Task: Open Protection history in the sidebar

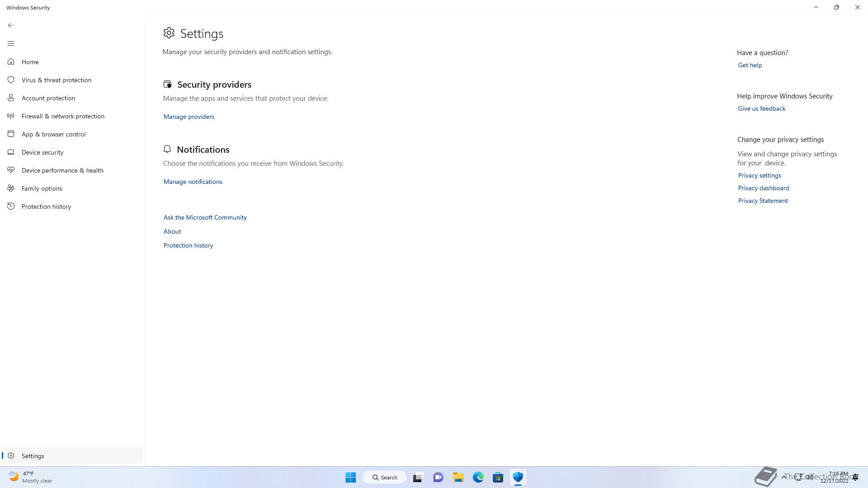Action: coord(72,206)
